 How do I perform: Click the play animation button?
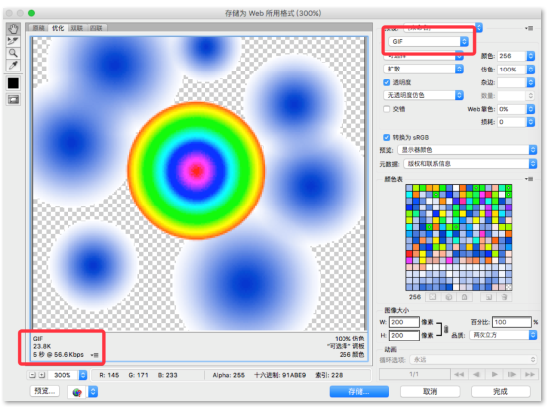tap(494, 374)
